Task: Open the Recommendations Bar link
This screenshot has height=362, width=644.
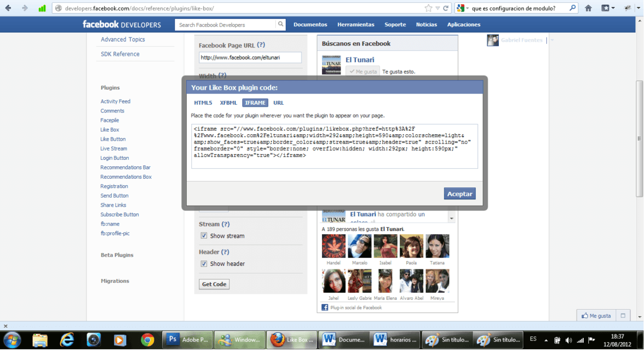Action: (125, 168)
